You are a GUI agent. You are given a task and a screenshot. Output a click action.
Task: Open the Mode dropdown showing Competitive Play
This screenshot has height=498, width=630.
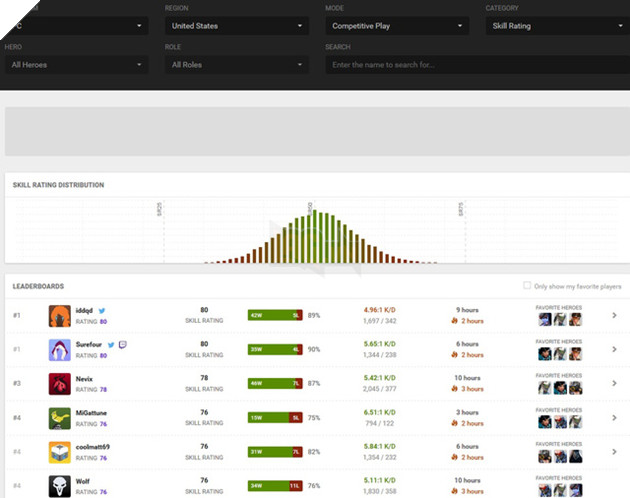tap(396, 26)
